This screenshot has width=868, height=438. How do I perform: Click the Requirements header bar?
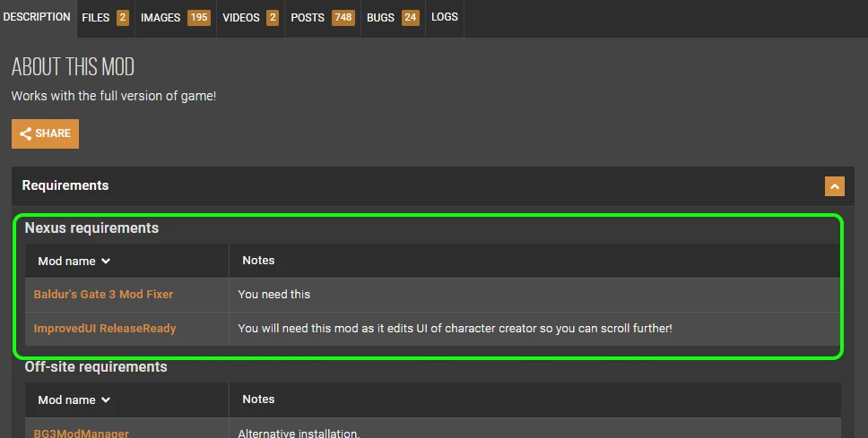click(433, 186)
